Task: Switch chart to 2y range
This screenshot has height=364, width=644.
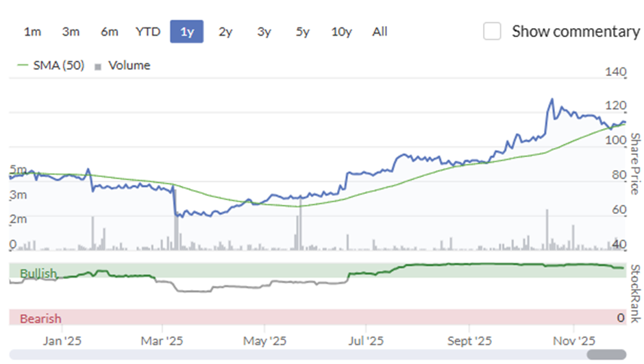Action: click(225, 32)
